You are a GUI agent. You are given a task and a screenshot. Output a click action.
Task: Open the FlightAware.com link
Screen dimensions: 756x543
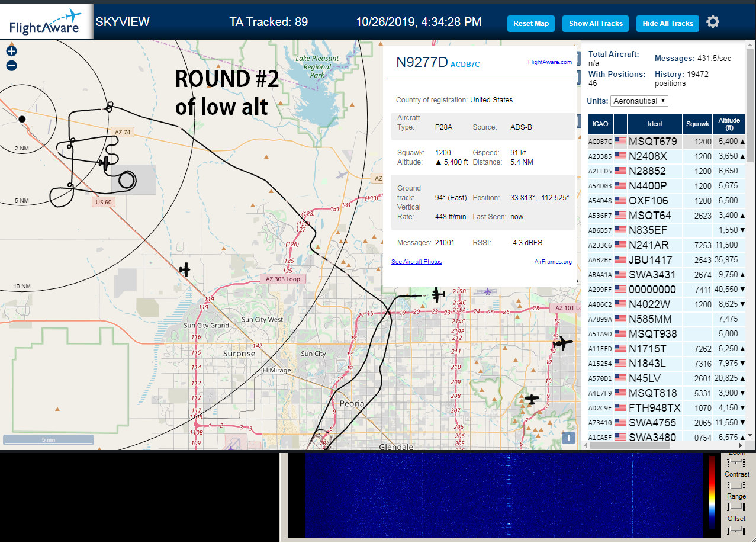pyautogui.click(x=550, y=62)
